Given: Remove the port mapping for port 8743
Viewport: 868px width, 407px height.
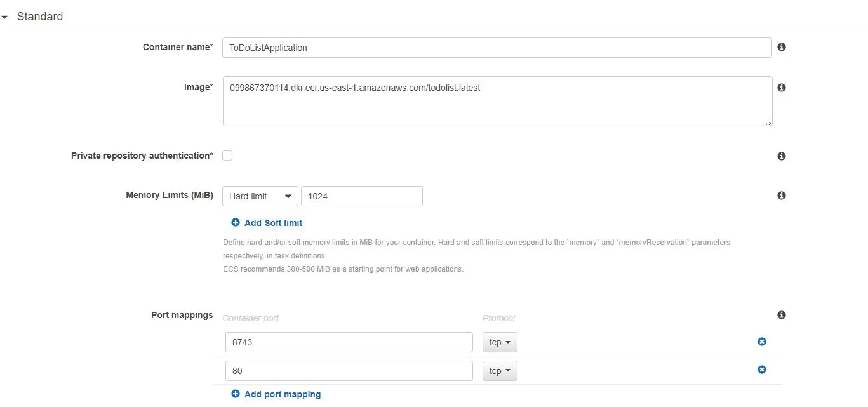Looking at the screenshot, I should (x=761, y=342).
